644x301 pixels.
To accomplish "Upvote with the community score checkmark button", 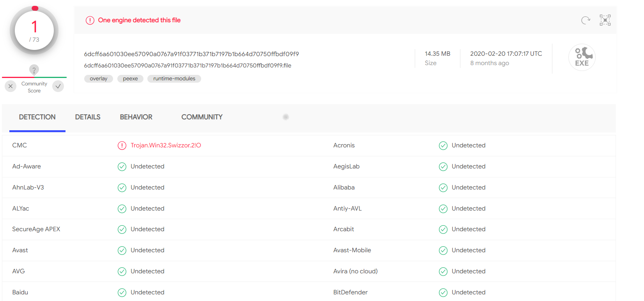I will point(58,86).
